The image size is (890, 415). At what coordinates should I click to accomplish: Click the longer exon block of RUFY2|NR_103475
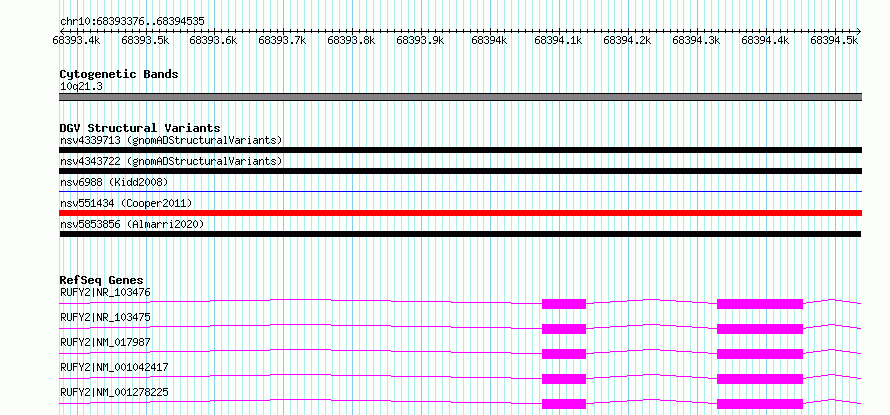[x=760, y=329]
